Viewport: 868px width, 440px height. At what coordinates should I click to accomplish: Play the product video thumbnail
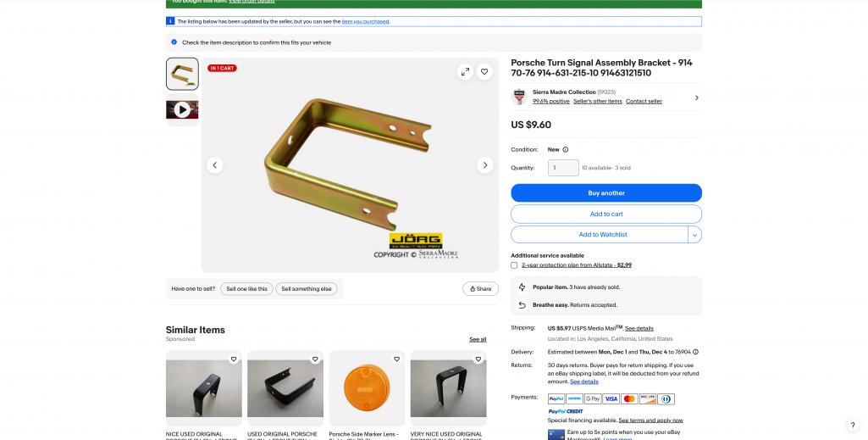point(182,109)
